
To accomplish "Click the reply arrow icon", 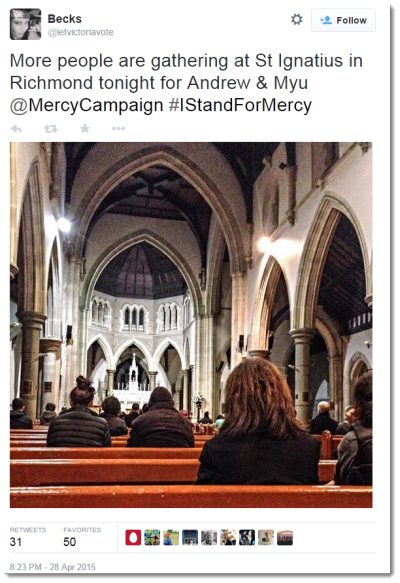I will tap(16, 129).
